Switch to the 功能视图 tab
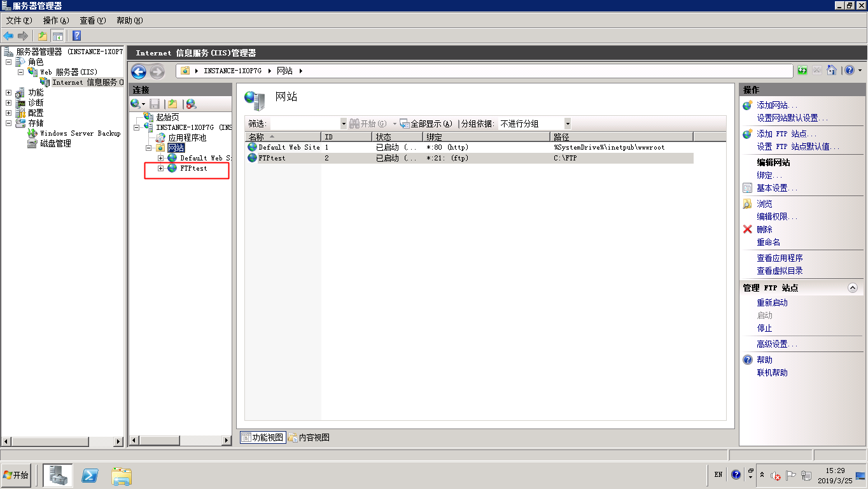 click(262, 437)
